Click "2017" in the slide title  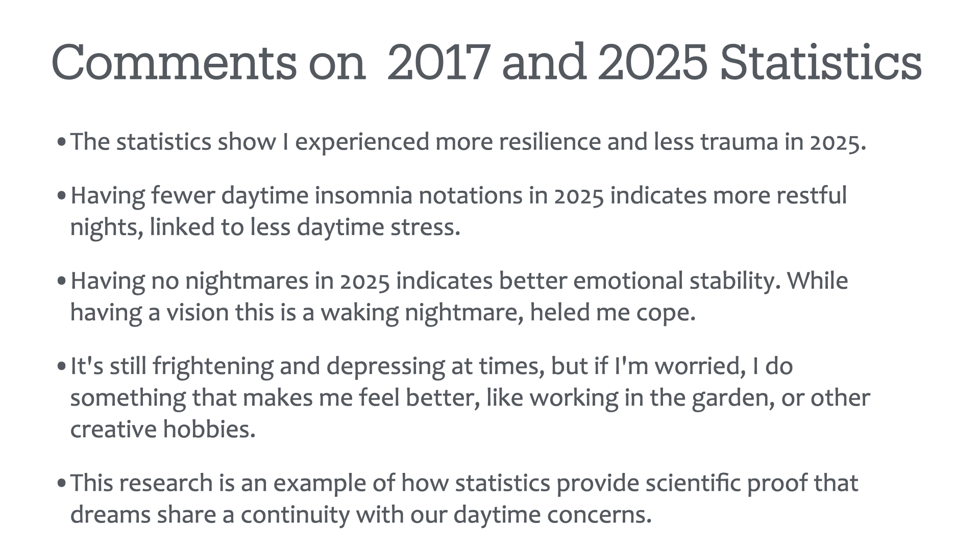(438, 63)
